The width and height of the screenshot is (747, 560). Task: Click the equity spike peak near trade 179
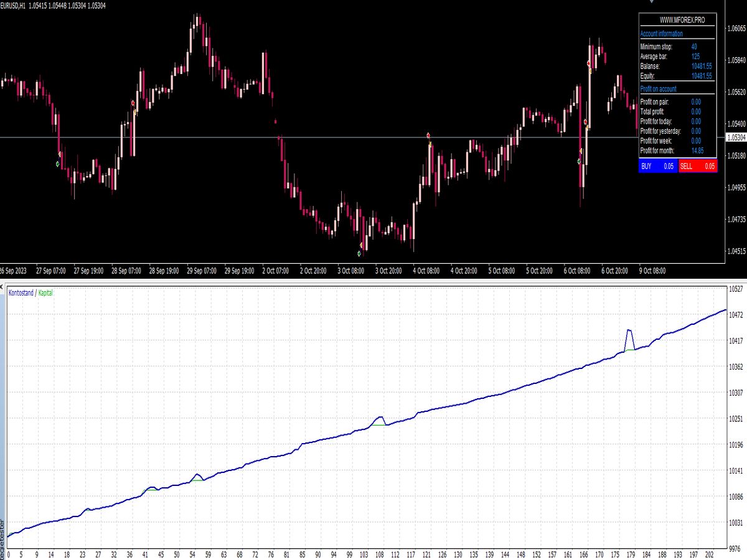pyautogui.click(x=629, y=330)
